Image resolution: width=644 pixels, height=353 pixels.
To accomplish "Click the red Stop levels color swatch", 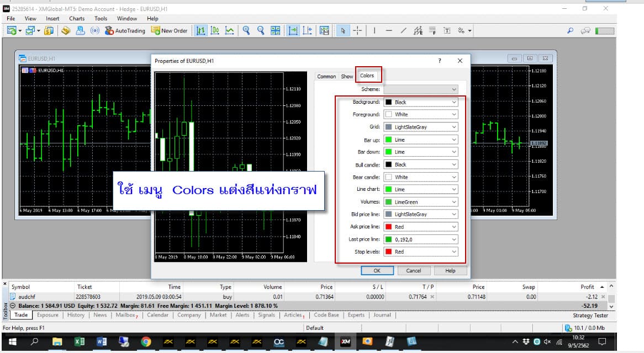I will click(388, 252).
